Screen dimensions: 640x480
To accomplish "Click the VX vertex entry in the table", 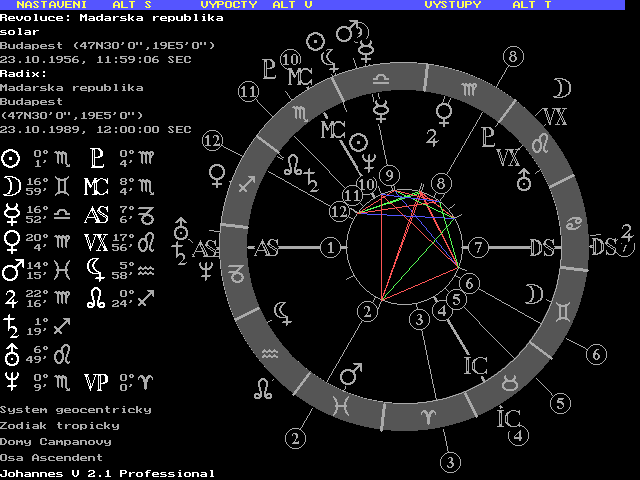I will [97, 240].
